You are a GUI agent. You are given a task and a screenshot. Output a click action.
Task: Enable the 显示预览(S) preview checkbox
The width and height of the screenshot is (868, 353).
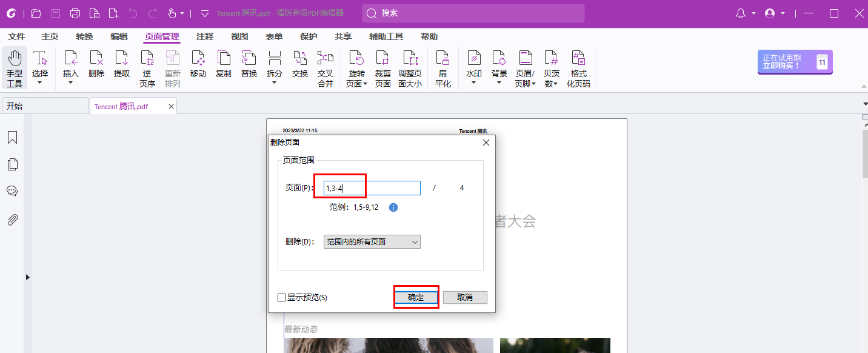(281, 297)
